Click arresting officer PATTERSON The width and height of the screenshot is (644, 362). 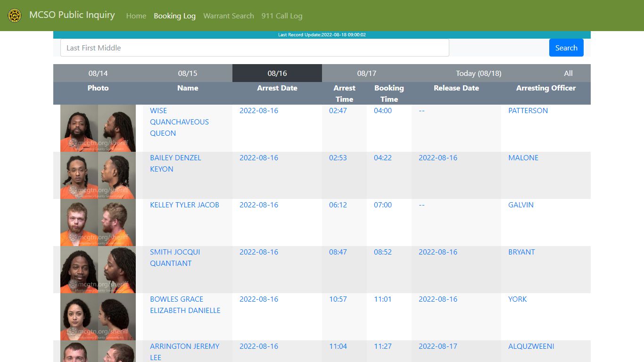point(528,110)
